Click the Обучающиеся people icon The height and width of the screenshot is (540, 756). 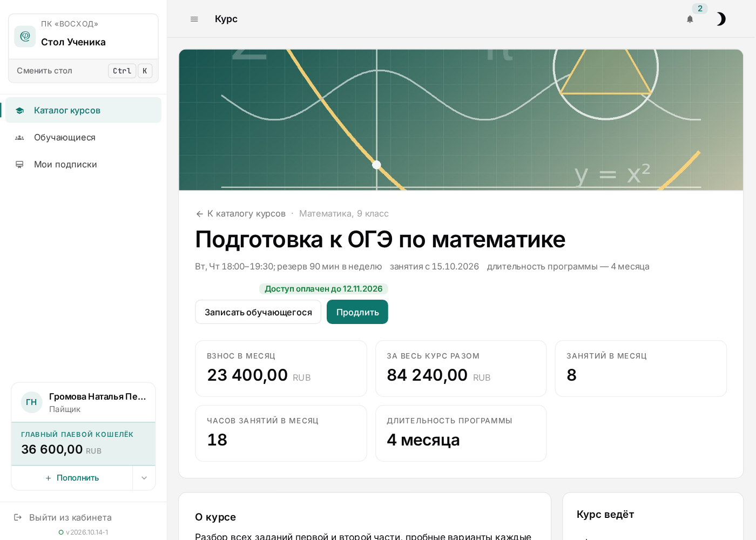[x=19, y=138]
